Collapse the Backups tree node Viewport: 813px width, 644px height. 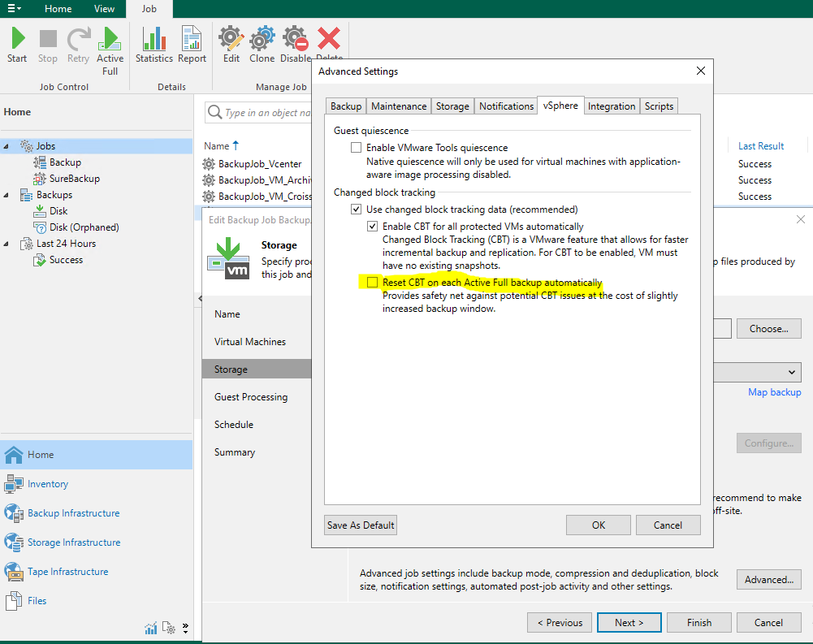click(6, 195)
